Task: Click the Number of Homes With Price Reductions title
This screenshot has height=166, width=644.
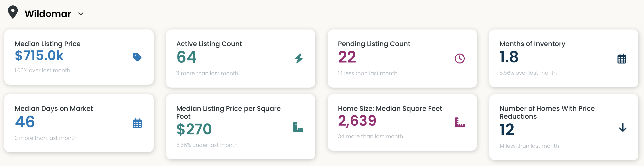Action: tap(547, 112)
